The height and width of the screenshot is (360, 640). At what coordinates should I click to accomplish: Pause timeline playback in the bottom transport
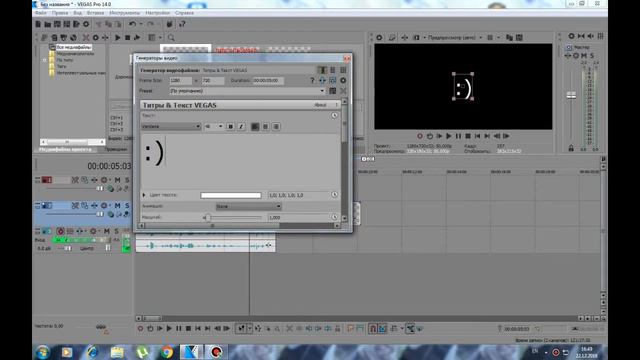click(x=178, y=328)
